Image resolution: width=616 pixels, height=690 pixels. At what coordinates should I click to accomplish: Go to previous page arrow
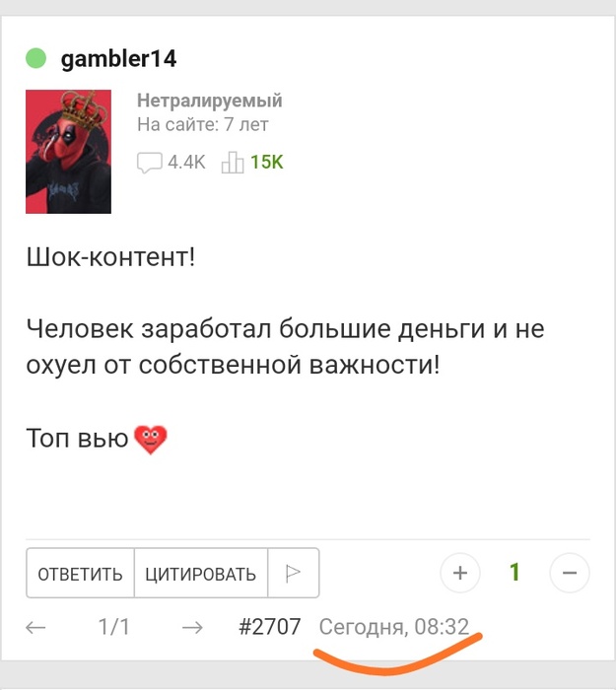pos(35,627)
